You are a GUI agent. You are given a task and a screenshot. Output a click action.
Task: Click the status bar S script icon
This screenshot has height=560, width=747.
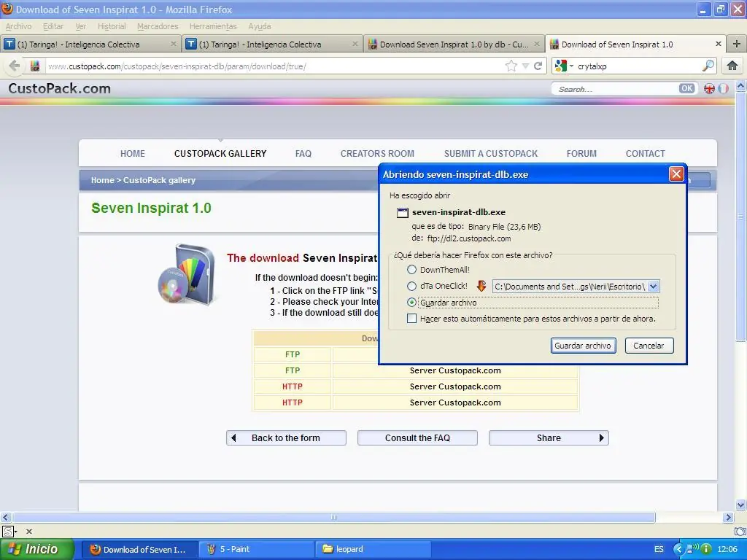pyautogui.click(x=8, y=531)
